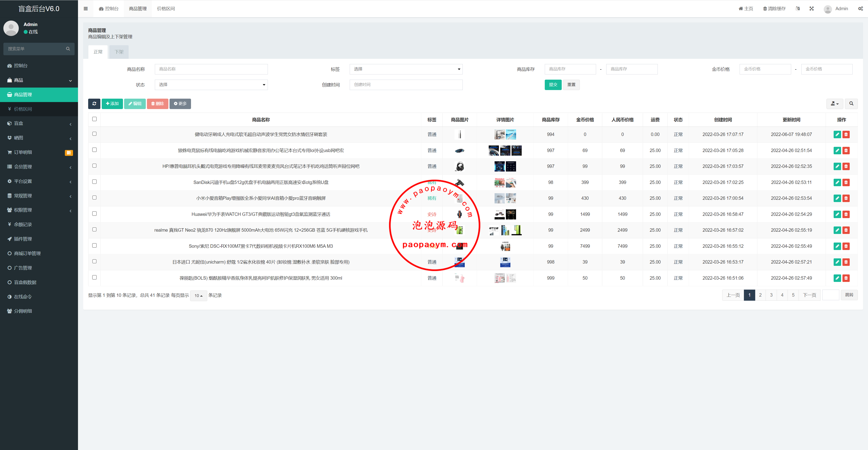Screen dimensions: 868x450
Task: Open 订单明细 in the sidebar
Action: [x=23, y=152]
